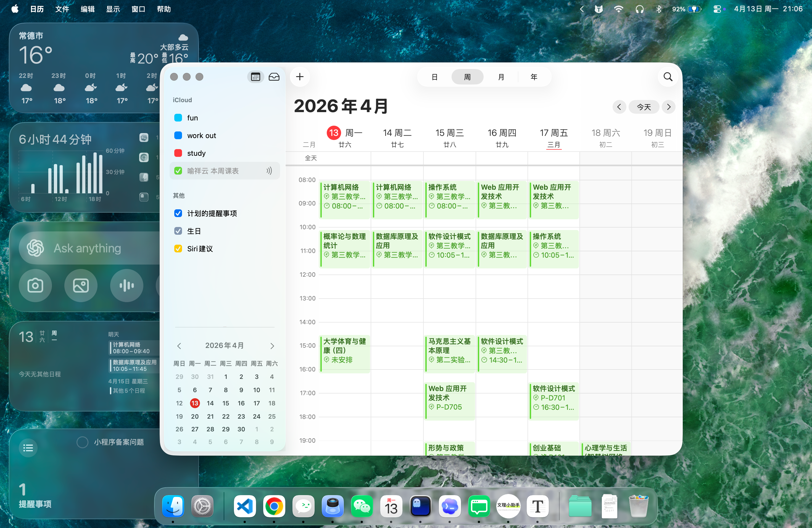Open search in the Calendar toolbar
The image size is (812, 528).
(x=667, y=77)
